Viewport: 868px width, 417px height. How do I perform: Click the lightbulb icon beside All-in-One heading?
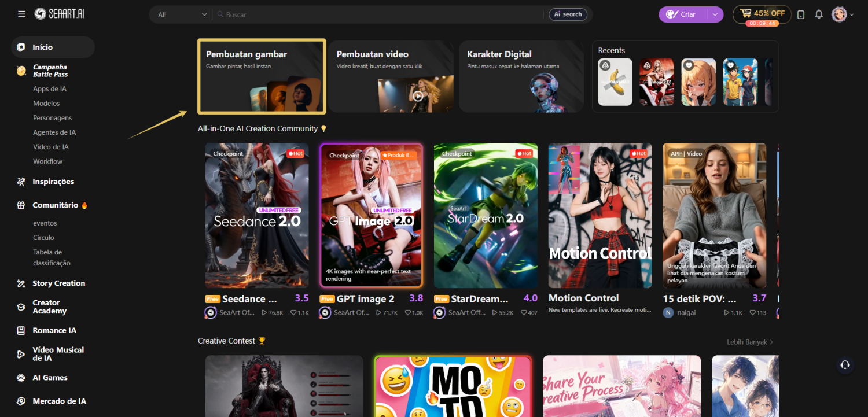[323, 128]
